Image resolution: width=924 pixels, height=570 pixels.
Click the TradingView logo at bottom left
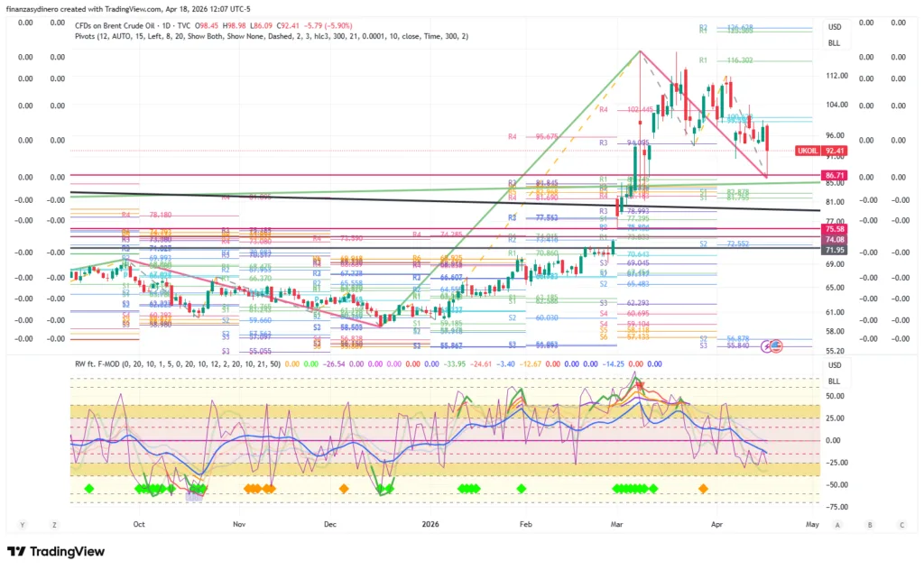click(x=56, y=551)
